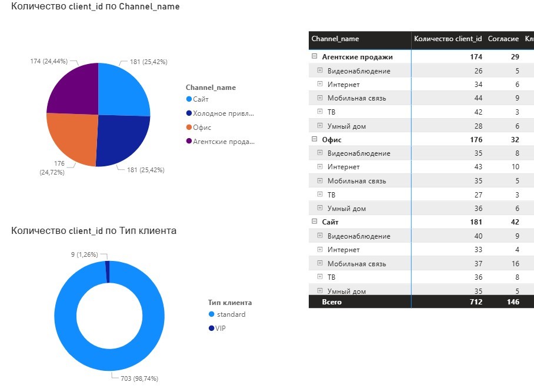Sort by Channel_name column header
The image size is (534, 392).
[x=335, y=39]
